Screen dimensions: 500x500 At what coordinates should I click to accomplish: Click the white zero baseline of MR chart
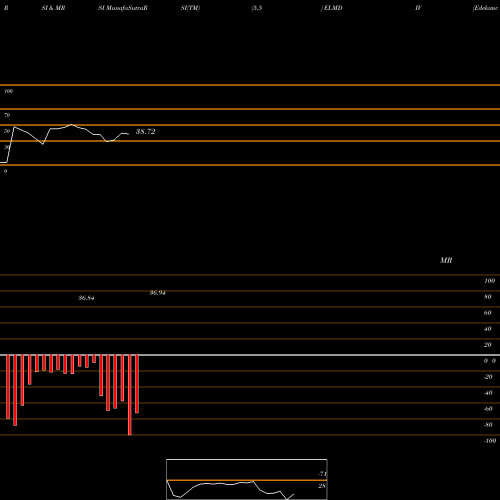[x=250, y=355]
